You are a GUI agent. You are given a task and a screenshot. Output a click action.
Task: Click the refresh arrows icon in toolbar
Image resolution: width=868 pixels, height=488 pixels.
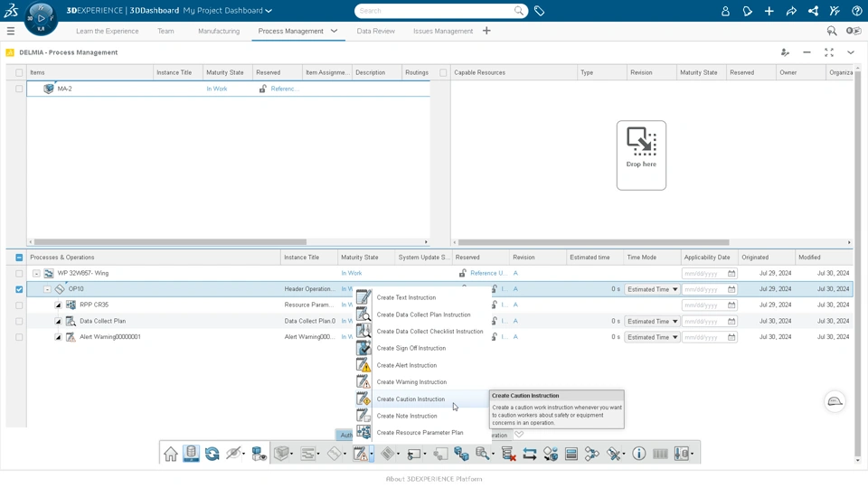tap(212, 454)
